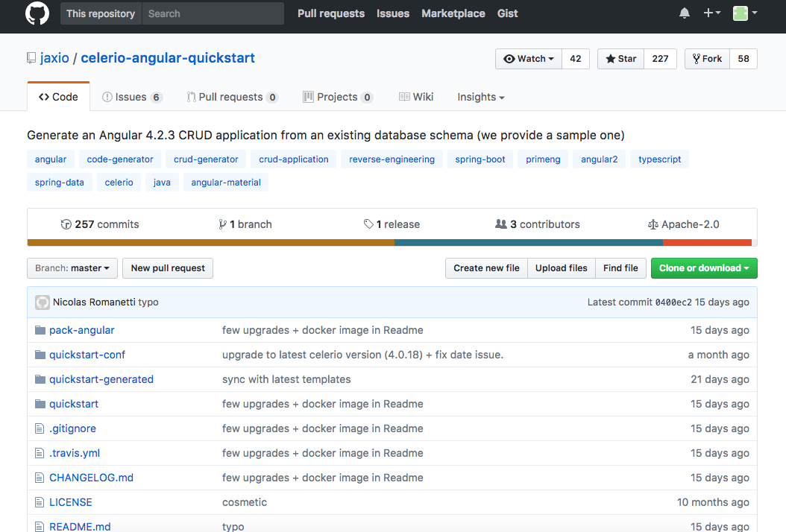Expand the Clone or download menu
The width and height of the screenshot is (786, 532).
(x=704, y=268)
